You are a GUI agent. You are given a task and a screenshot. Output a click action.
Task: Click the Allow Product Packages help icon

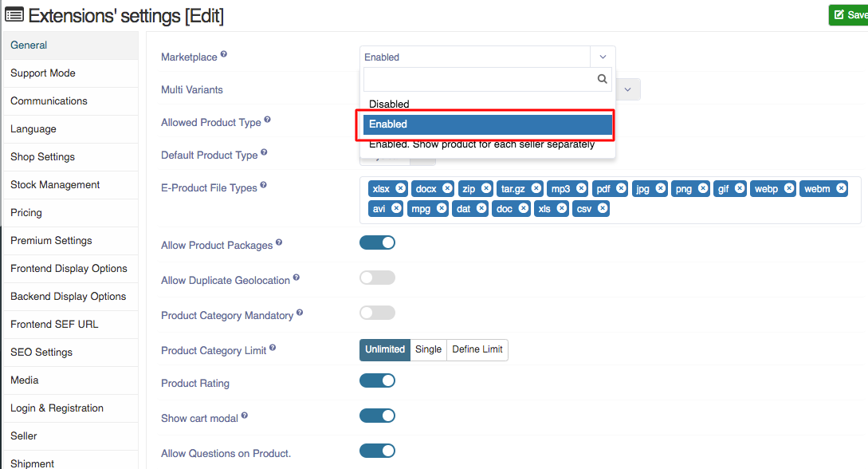pos(279,242)
